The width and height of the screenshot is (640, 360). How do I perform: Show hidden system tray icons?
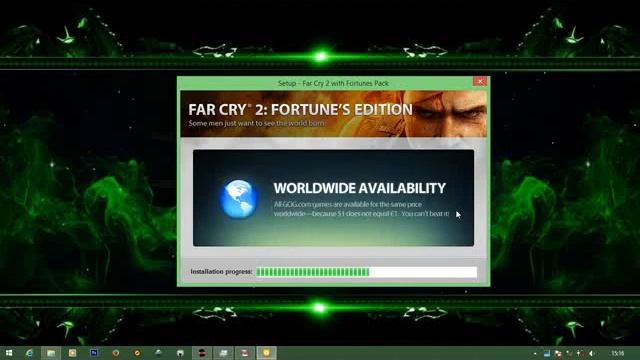click(535, 353)
